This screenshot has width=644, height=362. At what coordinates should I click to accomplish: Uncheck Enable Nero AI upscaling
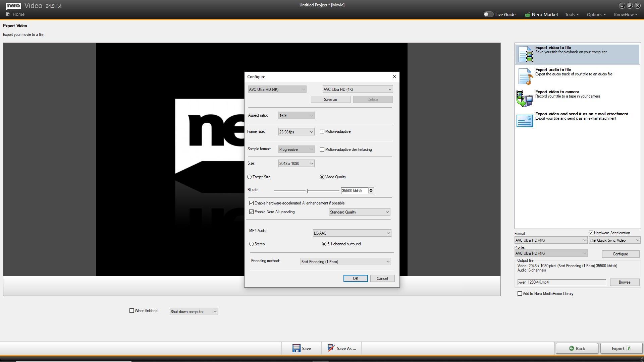point(251,212)
